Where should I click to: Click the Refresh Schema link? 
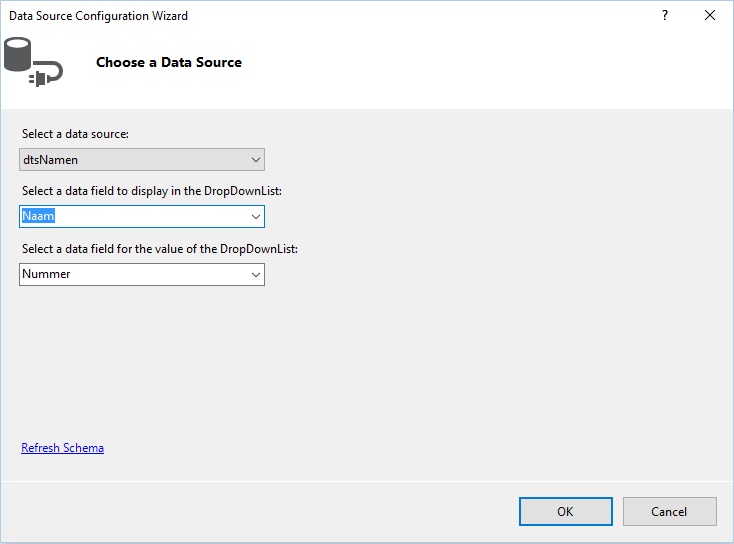pyautogui.click(x=62, y=448)
